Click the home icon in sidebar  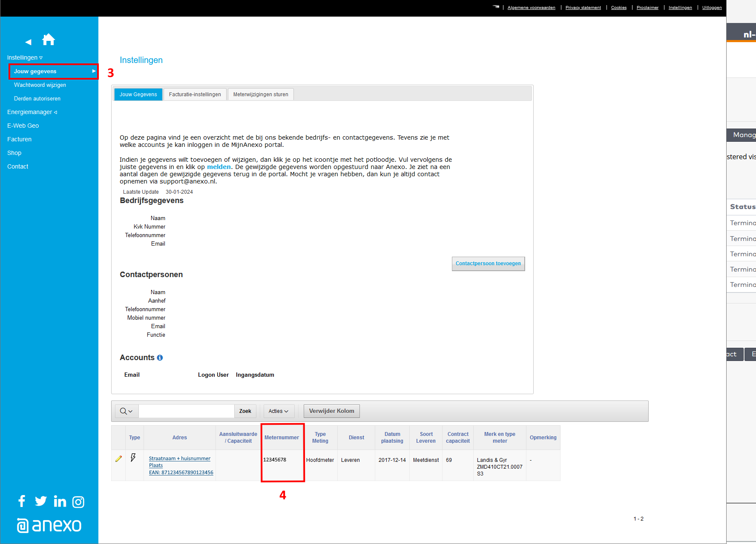(x=49, y=40)
